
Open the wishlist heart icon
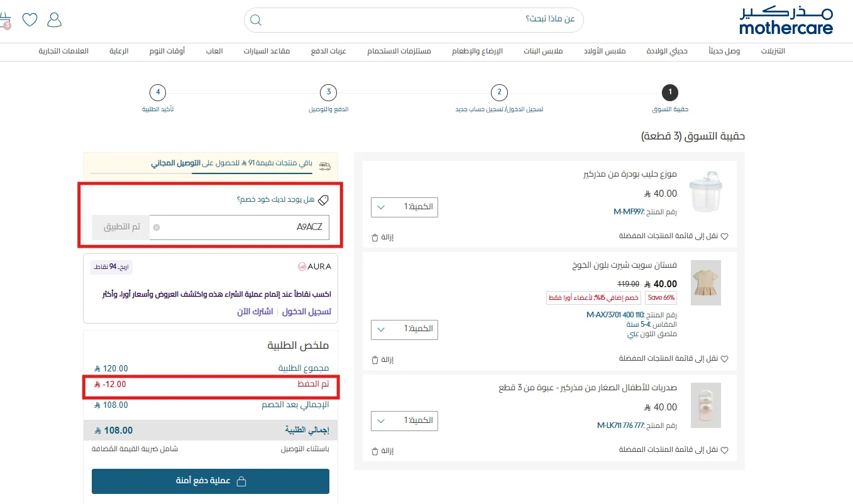[x=30, y=19]
